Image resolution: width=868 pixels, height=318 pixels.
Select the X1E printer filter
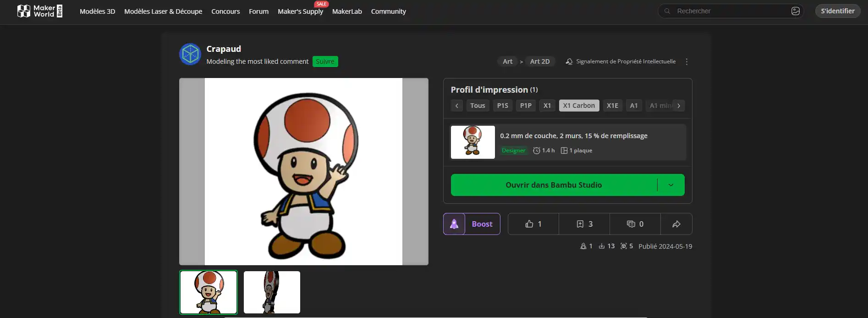(x=612, y=106)
